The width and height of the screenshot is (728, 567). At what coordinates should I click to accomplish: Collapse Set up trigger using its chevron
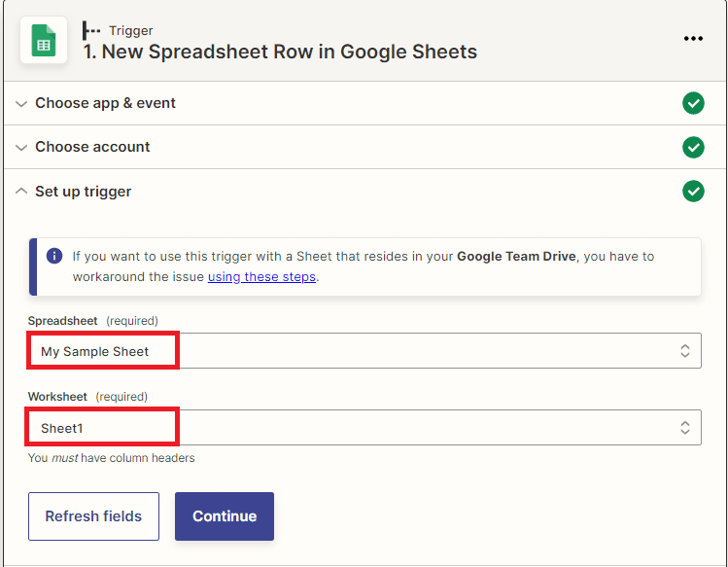coord(21,192)
